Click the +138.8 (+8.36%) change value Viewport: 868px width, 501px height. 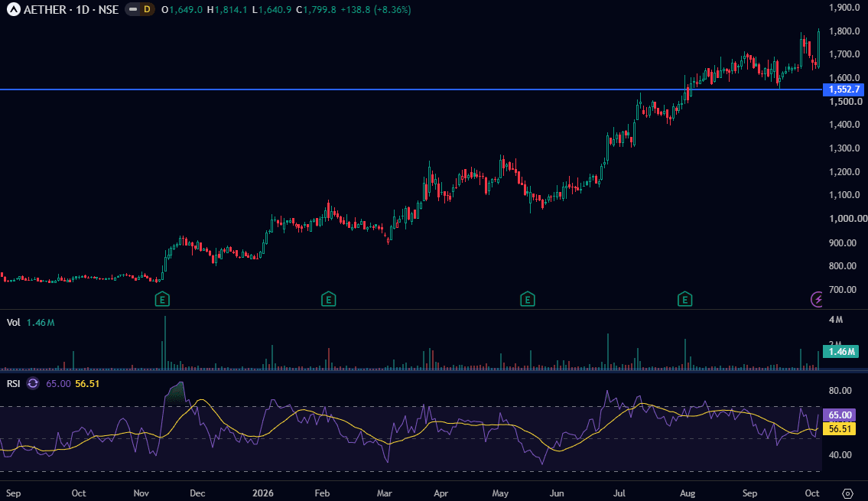(375, 9)
